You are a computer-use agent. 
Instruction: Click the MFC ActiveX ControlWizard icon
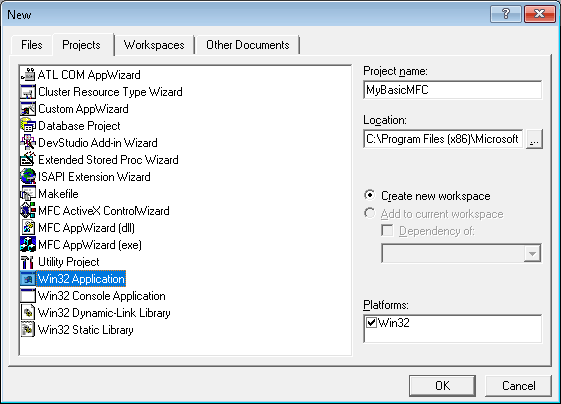28,211
